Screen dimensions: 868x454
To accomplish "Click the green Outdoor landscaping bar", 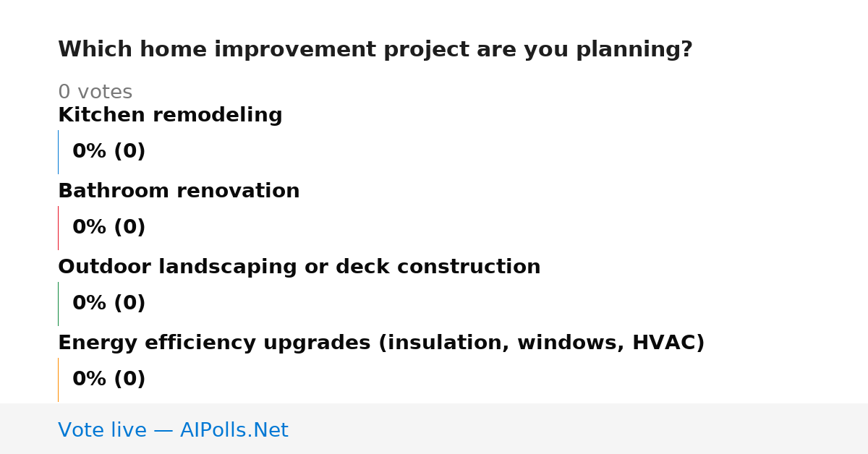I will (58, 304).
